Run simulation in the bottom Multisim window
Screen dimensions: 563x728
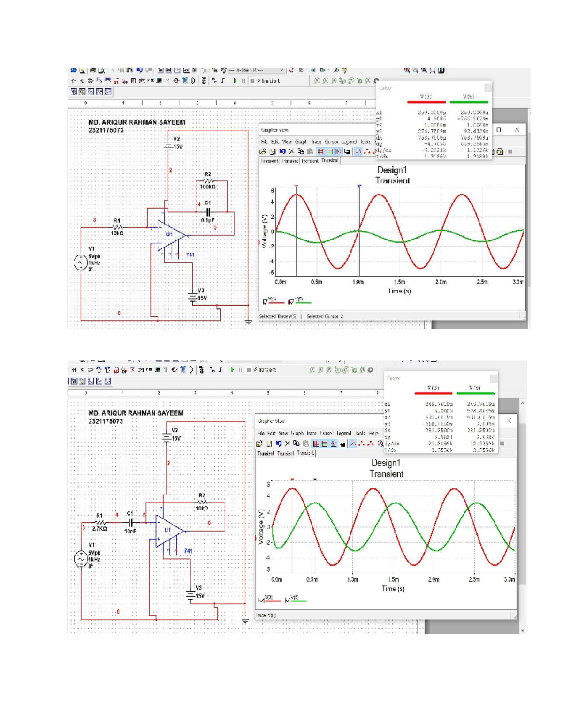tap(232, 370)
